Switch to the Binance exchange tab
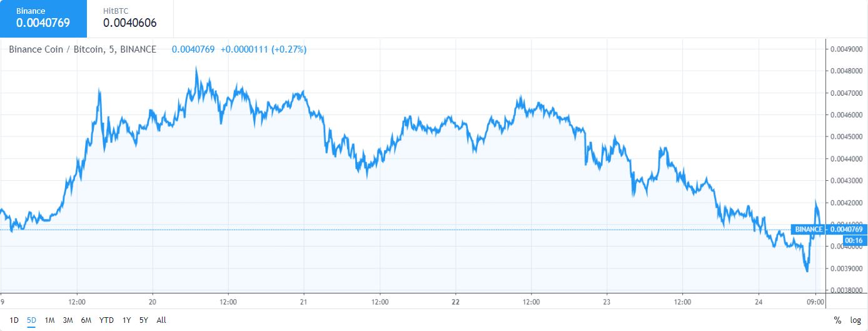 pyautogui.click(x=43, y=18)
